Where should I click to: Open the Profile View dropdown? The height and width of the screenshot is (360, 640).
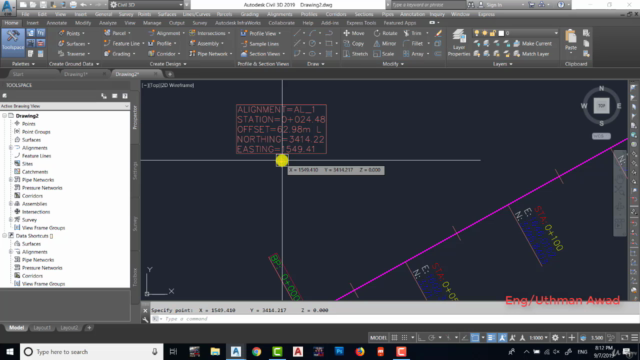tap(261, 33)
